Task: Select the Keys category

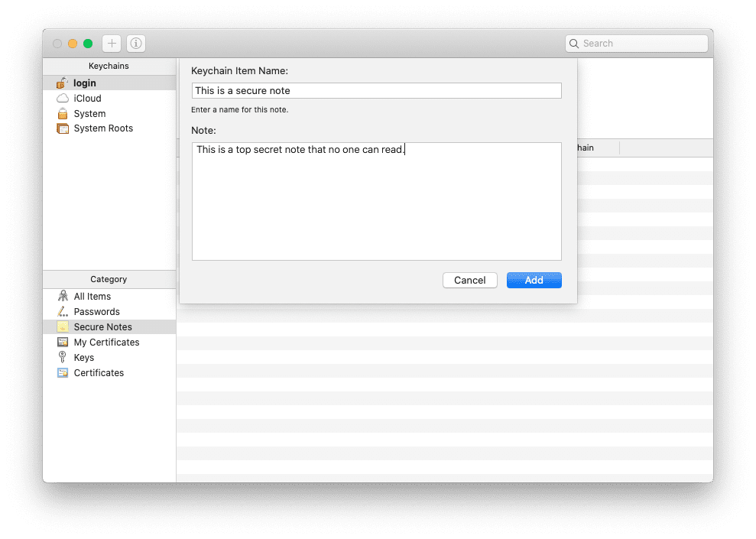Action: [x=83, y=358]
